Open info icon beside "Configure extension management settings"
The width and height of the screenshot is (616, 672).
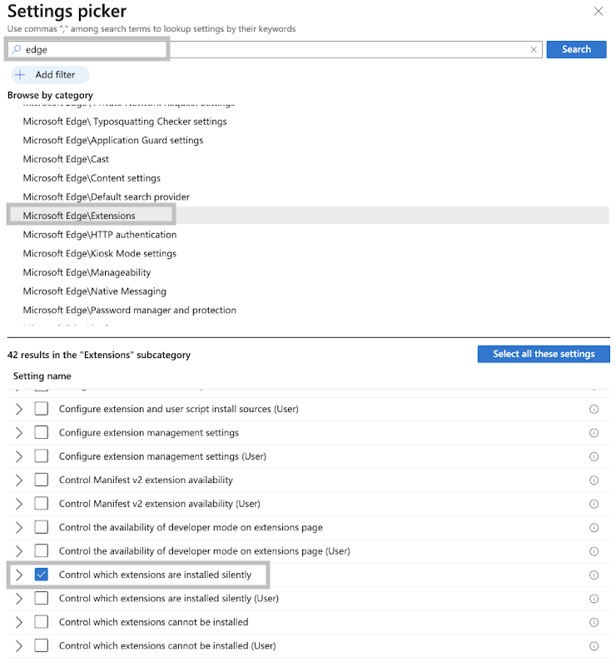click(x=594, y=433)
